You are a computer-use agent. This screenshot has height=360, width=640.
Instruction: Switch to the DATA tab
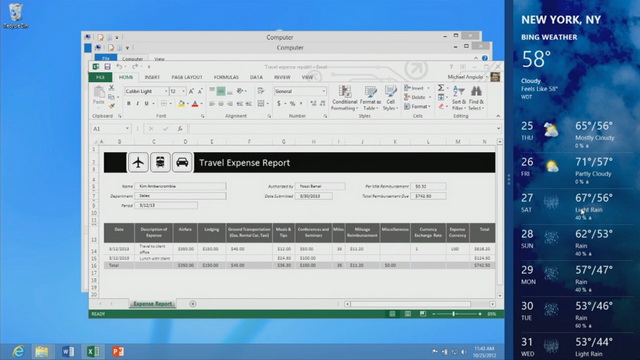(256, 77)
